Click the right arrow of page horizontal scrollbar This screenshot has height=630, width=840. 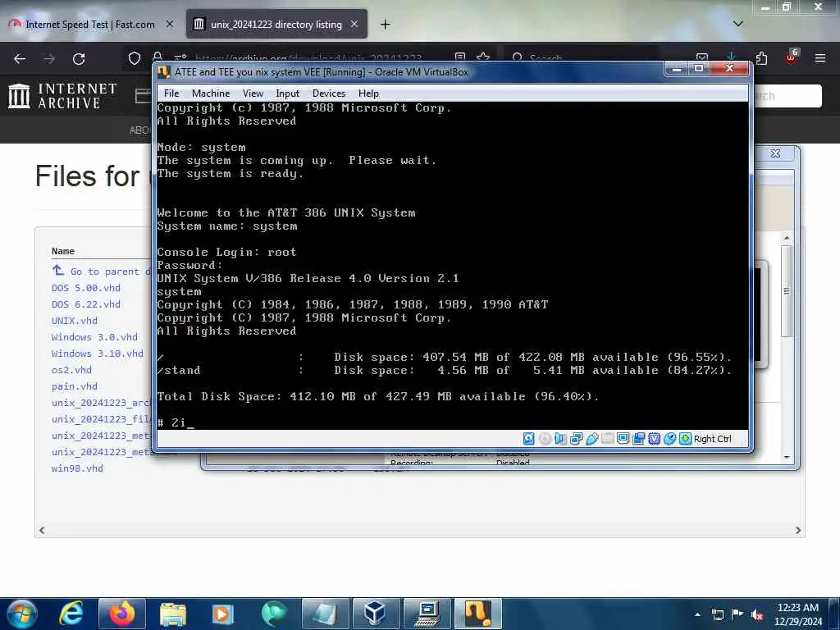(798, 531)
